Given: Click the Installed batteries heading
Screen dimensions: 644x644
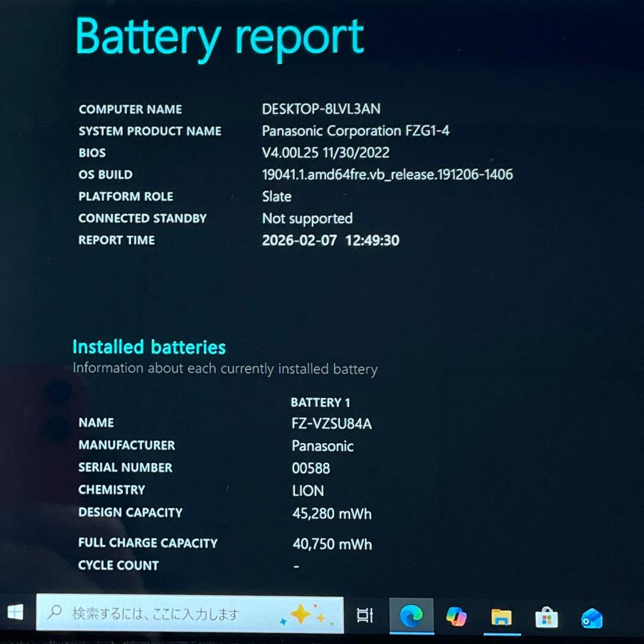Looking at the screenshot, I should [149, 347].
